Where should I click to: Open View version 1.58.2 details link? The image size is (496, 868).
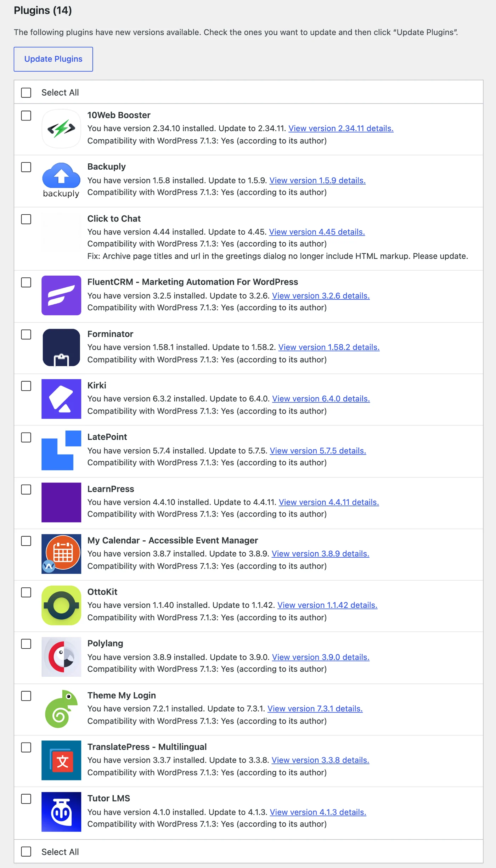[x=329, y=347]
